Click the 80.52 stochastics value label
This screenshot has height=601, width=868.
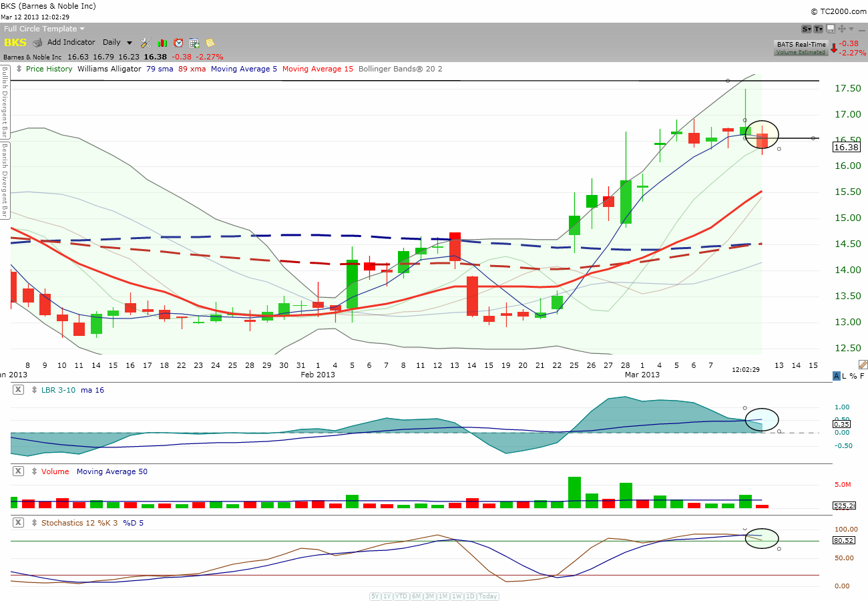tap(845, 540)
